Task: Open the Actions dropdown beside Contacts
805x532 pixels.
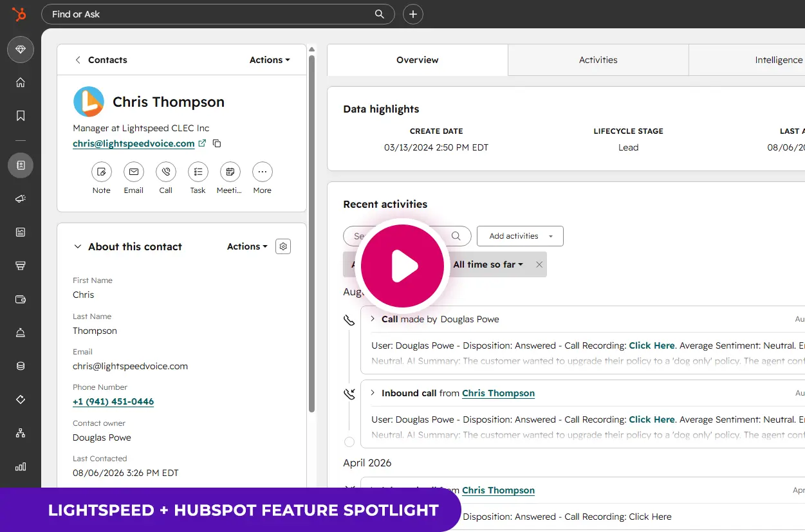Action: pos(270,60)
